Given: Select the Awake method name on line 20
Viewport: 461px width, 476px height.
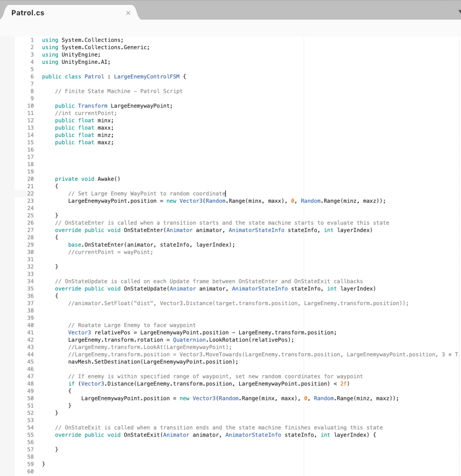Looking at the screenshot, I should coord(107,179).
